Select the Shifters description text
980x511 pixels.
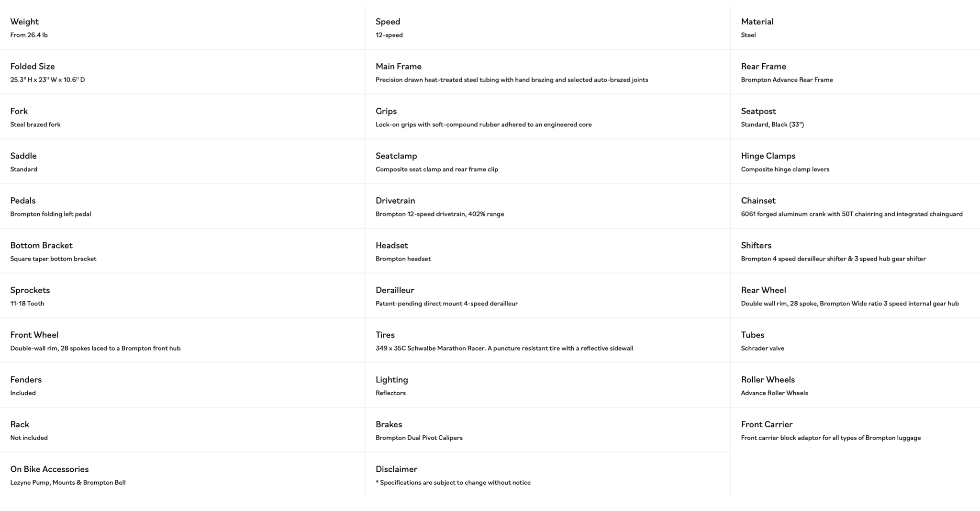click(833, 259)
